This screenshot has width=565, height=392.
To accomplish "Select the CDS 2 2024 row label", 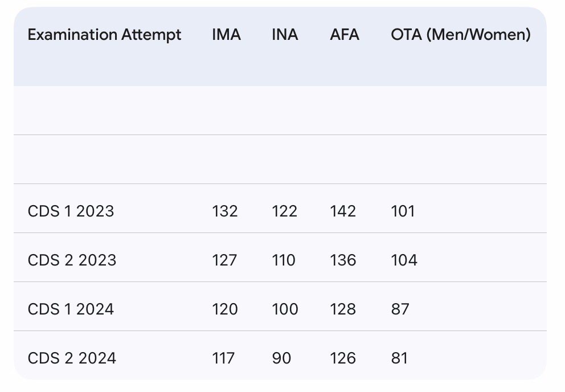I will (x=72, y=358).
